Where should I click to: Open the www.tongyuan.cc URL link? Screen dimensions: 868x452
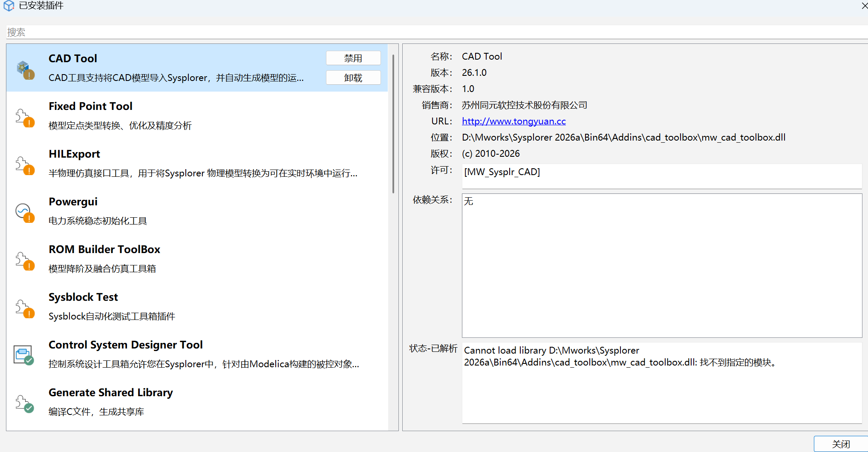514,121
